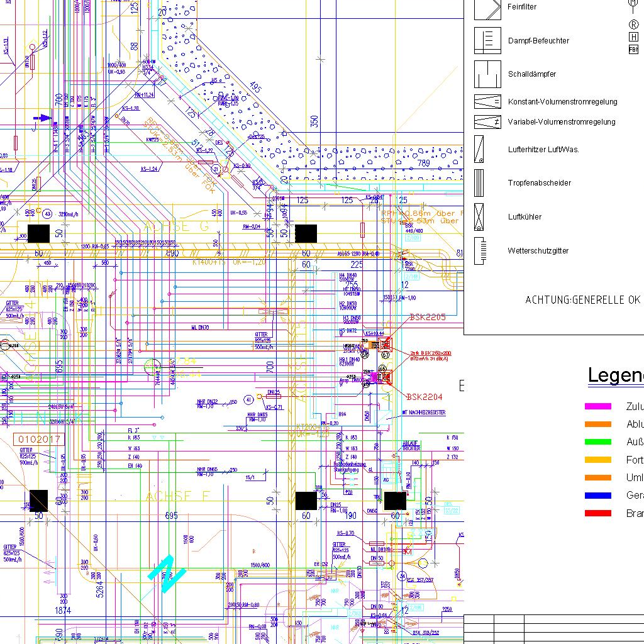The width and height of the screenshot is (644, 644).
Task: Select the Lufterhitzer Luft/Was. symbol
Action: pyautogui.click(x=479, y=150)
